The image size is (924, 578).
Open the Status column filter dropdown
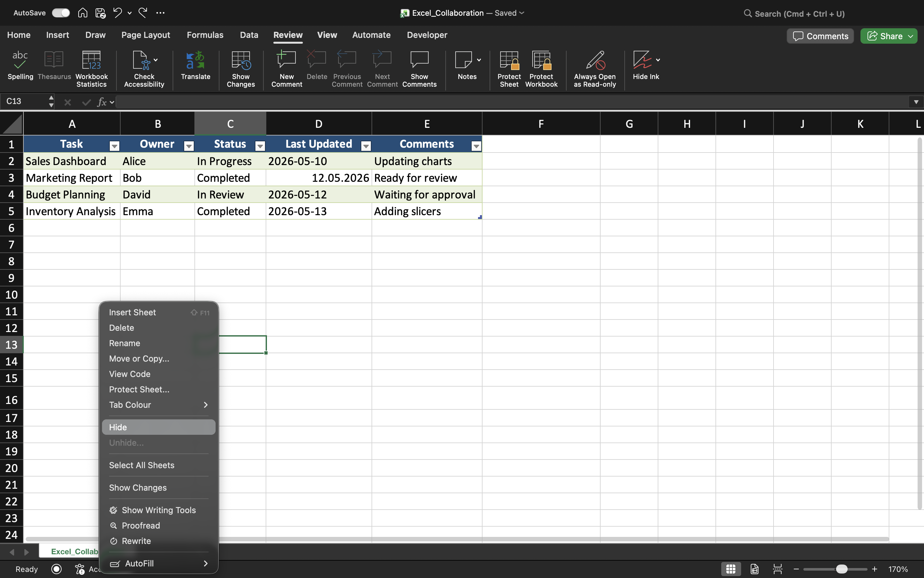pos(261,146)
